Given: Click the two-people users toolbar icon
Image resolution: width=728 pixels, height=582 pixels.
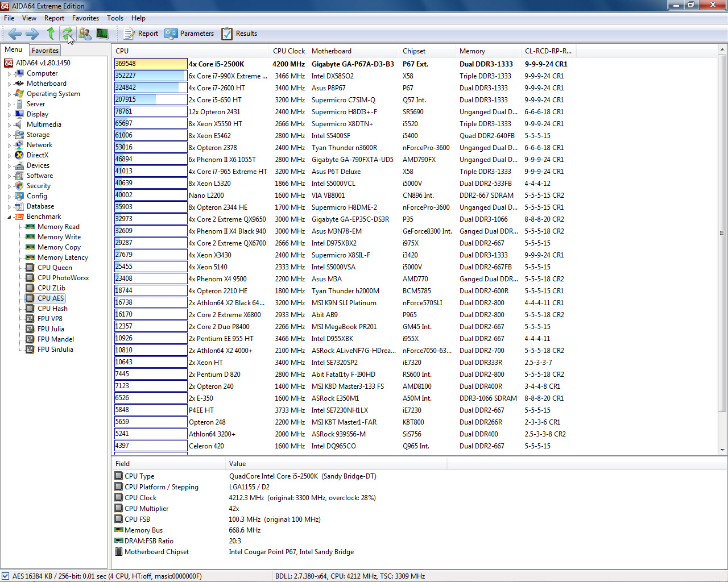Looking at the screenshot, I should coord(85,34).
